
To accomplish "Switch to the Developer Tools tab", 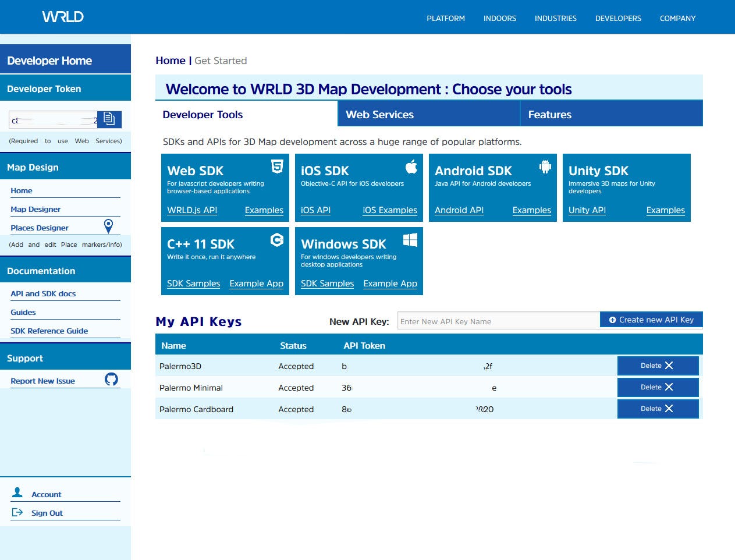I will [246, 114].
